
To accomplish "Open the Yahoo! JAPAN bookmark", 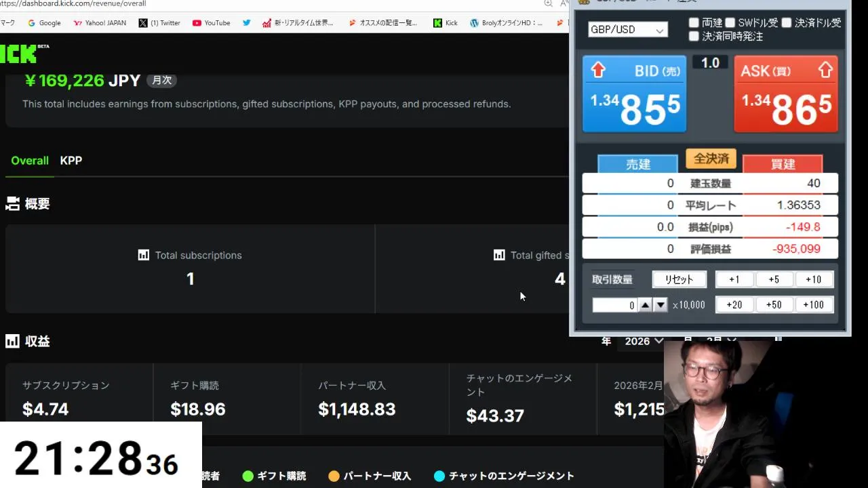I will pos(100,23).
